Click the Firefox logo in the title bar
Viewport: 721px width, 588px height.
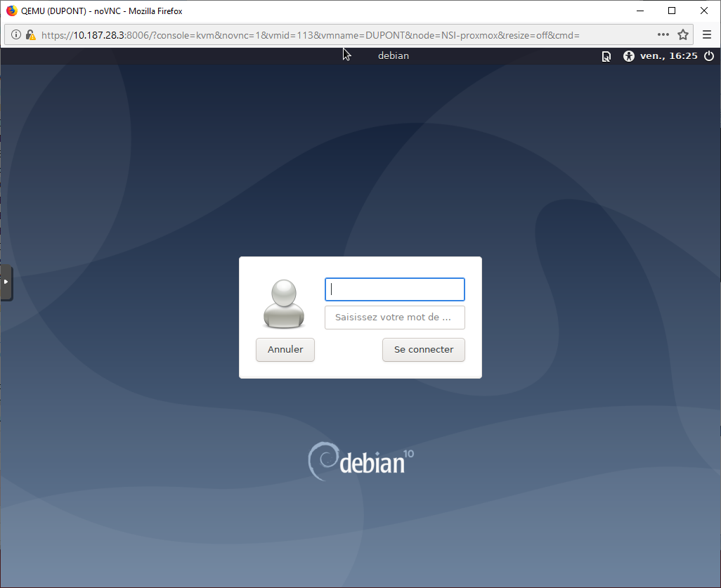coord(11,11)
